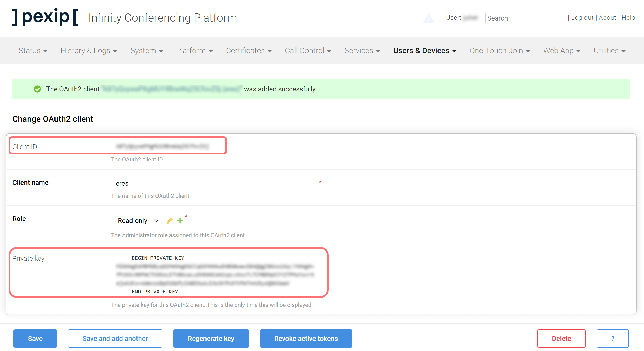Screen dimensions: 644x351
Task: Click the Regenerate key button
Action: click(x=211, y=339)
